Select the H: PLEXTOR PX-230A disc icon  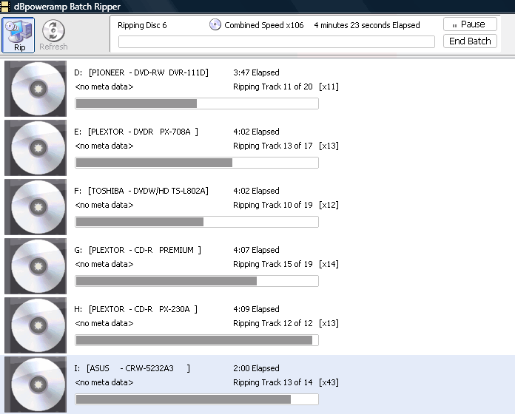click(x=36, y=325)
